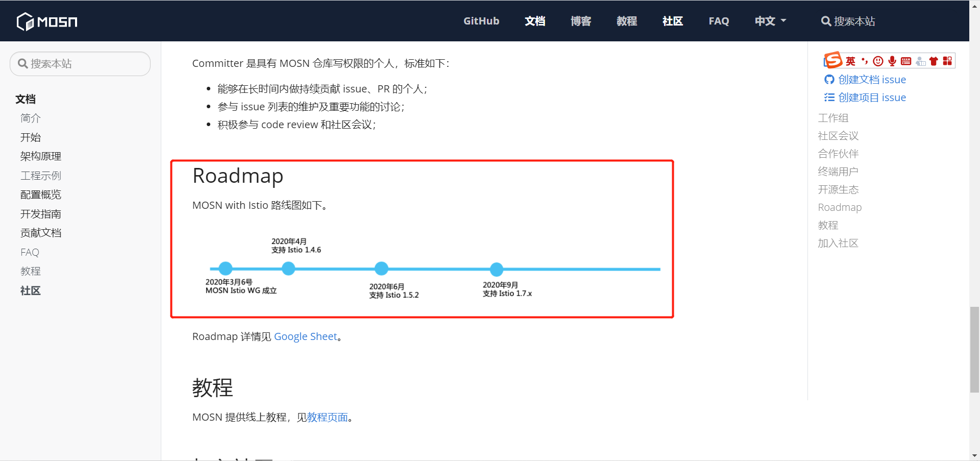Open 工程示例 in the left sidebar
The height and width of the screenshot is (461, 980).
(x=41, y=176)
